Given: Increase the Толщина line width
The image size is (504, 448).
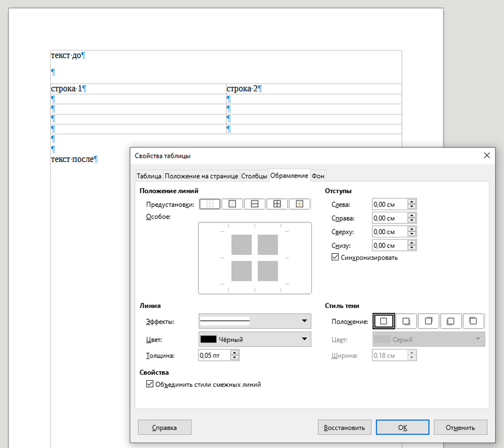Looking at the screenshot, I should pyautogui.click(x=234, y=353).
